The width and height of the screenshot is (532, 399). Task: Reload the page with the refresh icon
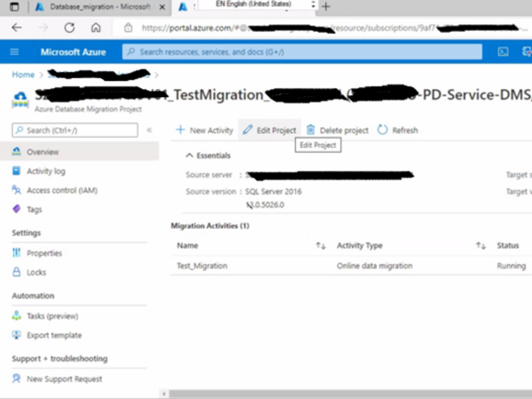pyautogui.click(x=70, y=28)
